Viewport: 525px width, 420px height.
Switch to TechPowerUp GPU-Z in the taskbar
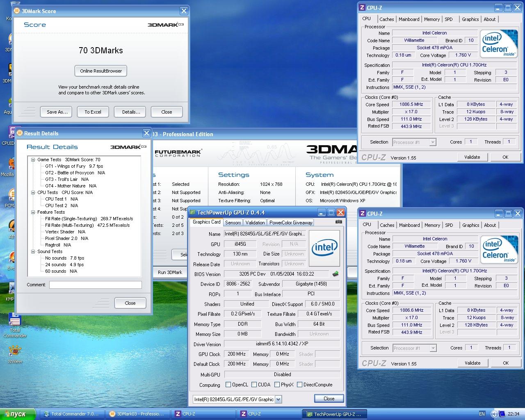point(334,414)
